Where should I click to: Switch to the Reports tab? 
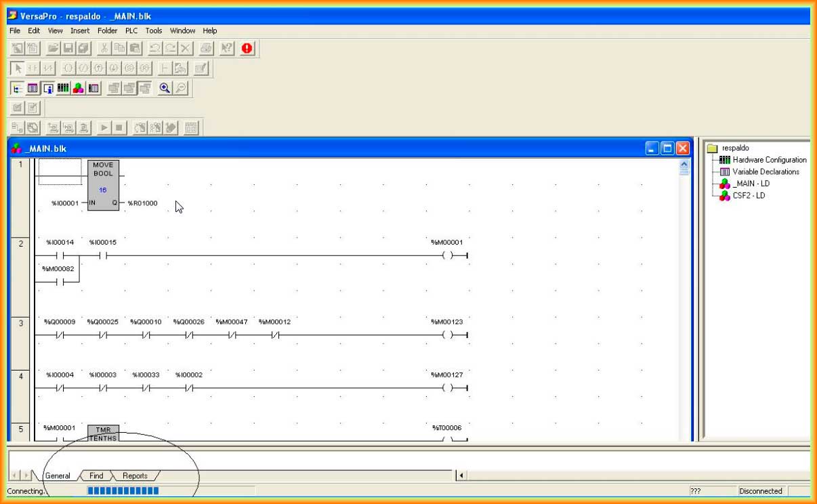[135, 476]
